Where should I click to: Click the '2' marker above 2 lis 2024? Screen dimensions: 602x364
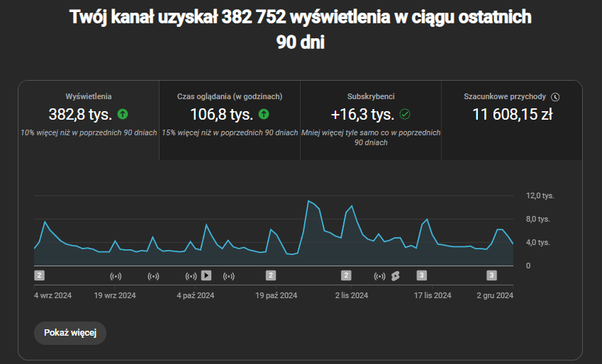point(346,275)
